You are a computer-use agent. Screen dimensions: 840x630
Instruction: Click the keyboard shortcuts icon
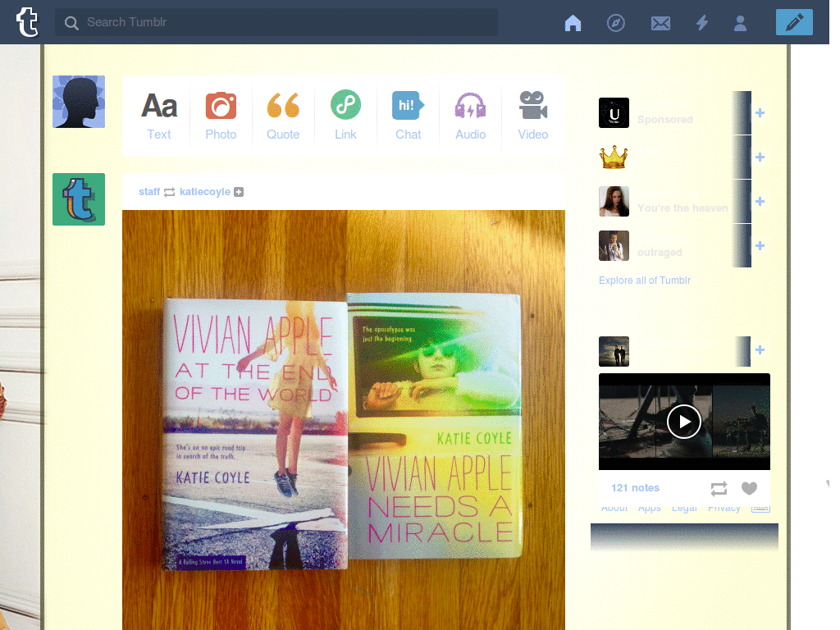(760, 509)
